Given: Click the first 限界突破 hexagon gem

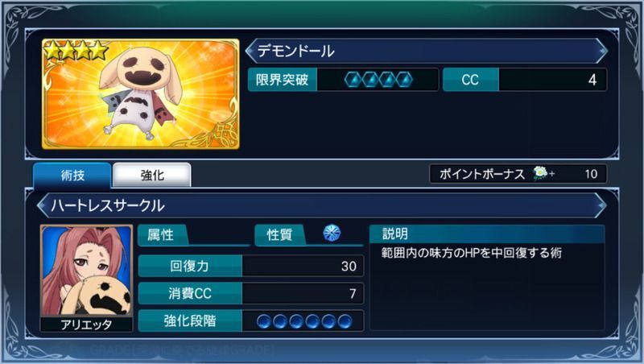Looking at the screenshot, I should (353, 79).
